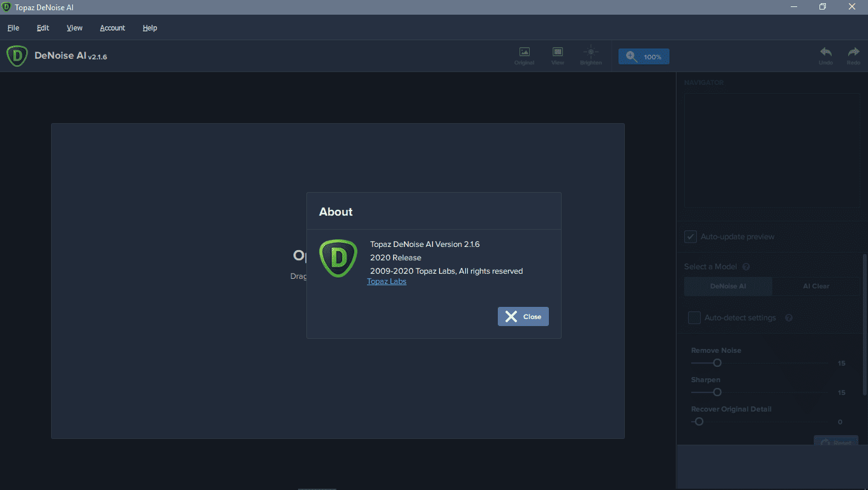This screenshot has height=490, width=868.
Task: Toggle the Brighten icon
Action: click(x=591, y=52)
